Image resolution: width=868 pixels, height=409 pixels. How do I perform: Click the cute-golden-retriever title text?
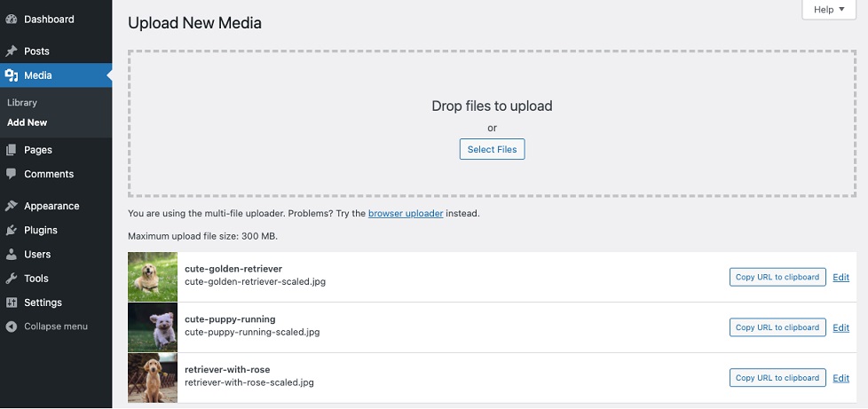click(233, 269)
